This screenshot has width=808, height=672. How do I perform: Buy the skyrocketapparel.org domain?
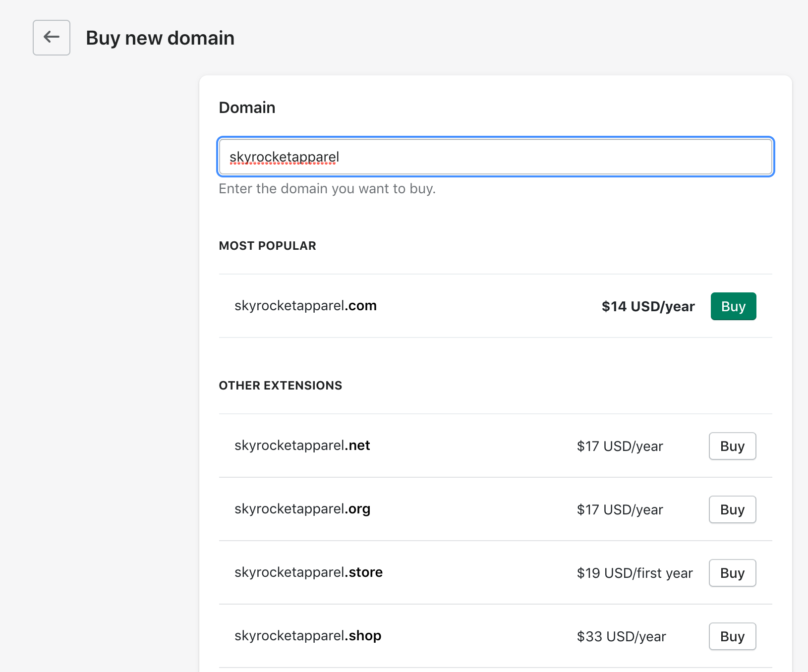(732, 509)
